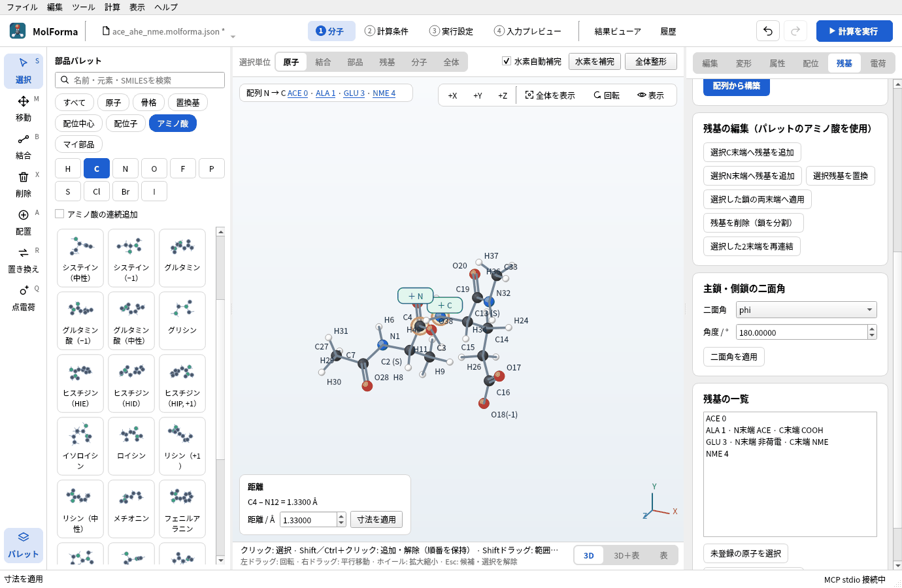Show マイ部品 palette category
This screenshot has height=588, width=902.
pos(78,144)
